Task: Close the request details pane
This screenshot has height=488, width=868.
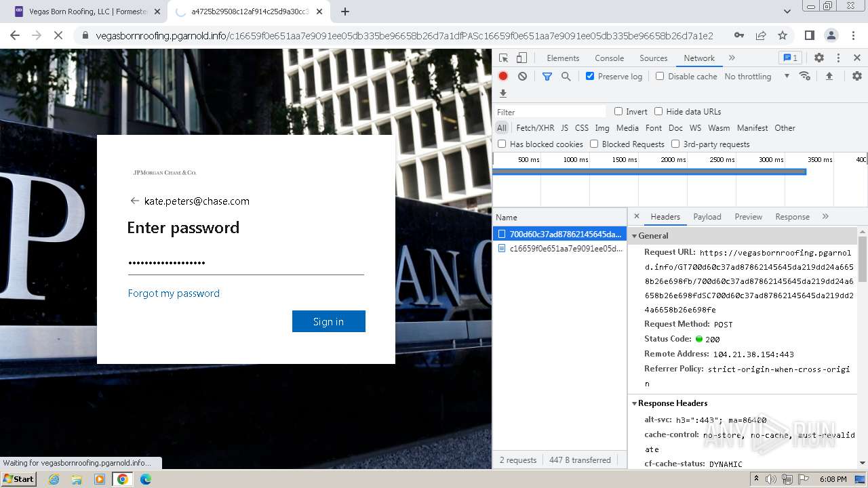Action: pos(636,216)
